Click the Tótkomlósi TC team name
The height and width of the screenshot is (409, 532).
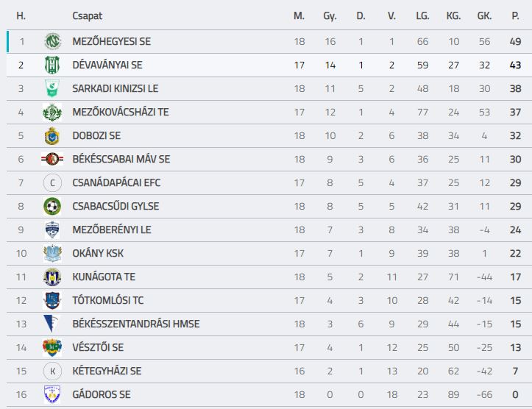(108, 300)
